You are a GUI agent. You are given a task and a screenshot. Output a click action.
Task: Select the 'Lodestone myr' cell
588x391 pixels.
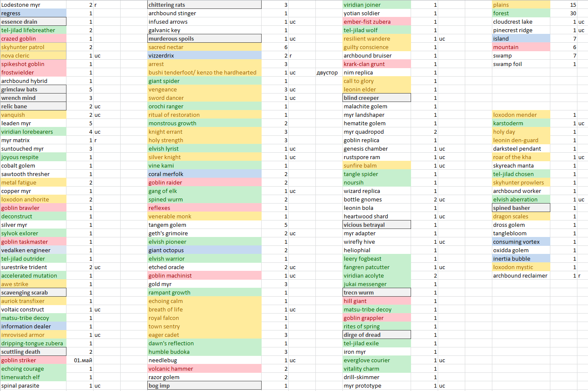pos(33,5)
